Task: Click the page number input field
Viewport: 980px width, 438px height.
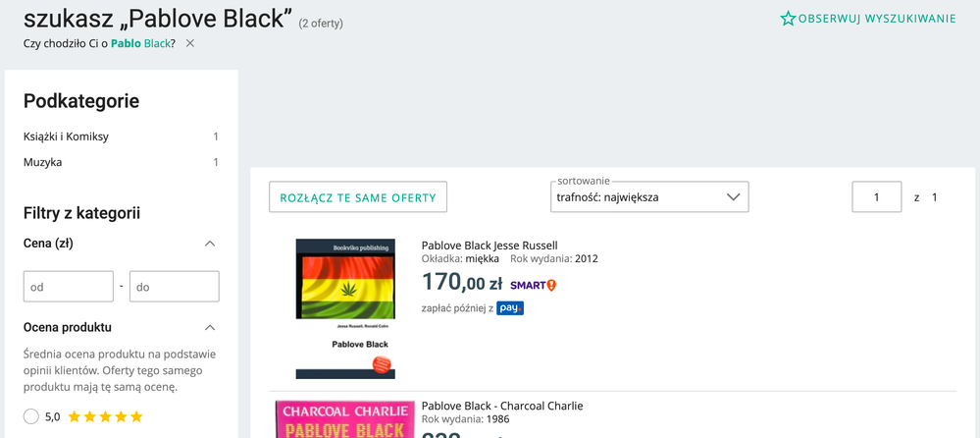Action: [876, 197]
